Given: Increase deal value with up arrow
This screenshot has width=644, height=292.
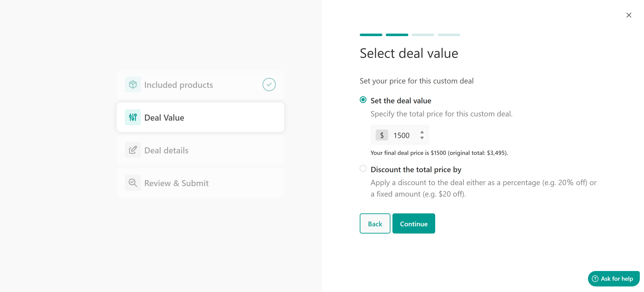Looking at the screenshot, I should [422, 132].
